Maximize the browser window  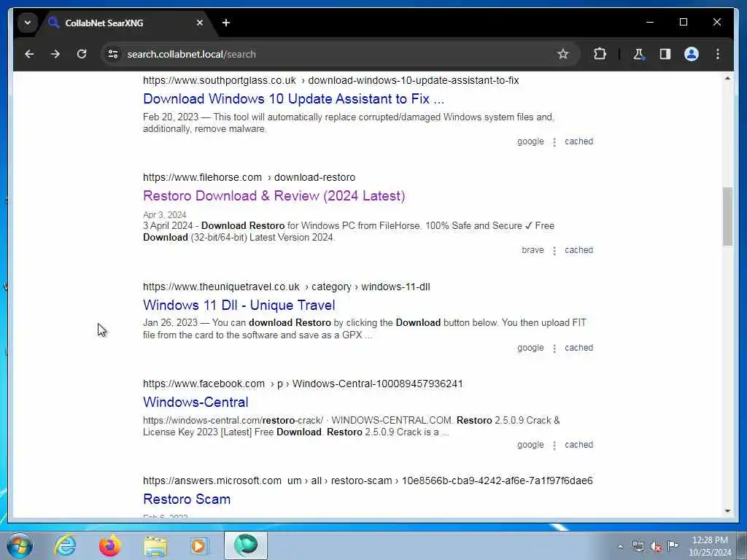click(x=683, y=22)
